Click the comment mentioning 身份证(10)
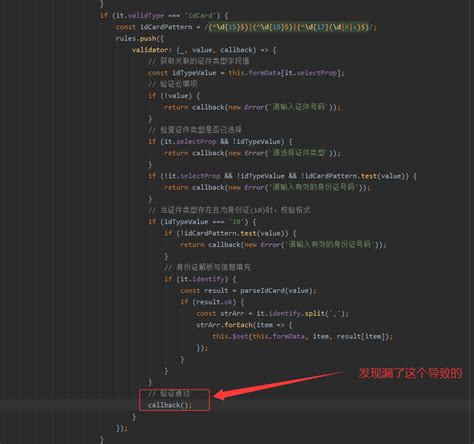The height and width of the screenshot is (444, 474). pyautogui.click(x=229, y=210)
